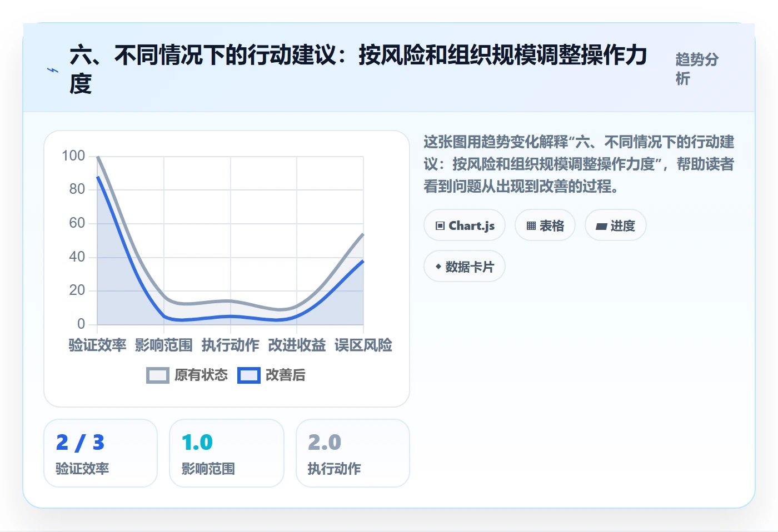778x532 pixels.
Task: Click the 60 y-axis value
Action: [x=77, y=223]
